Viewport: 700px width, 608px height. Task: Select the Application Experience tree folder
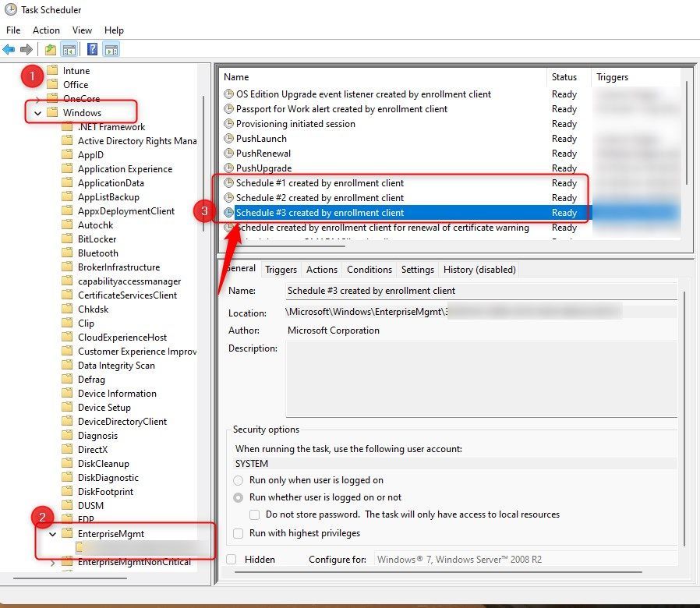click(x=125, y=168)
